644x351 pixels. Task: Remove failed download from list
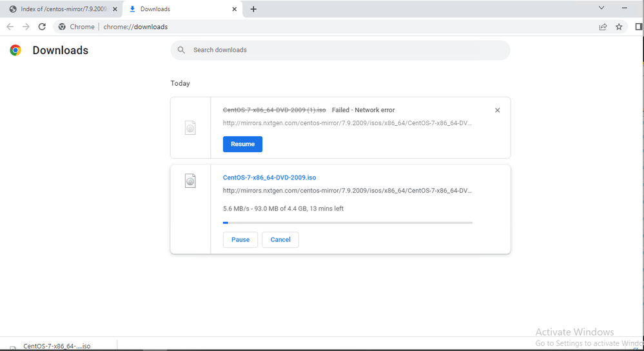pos(497,110)
